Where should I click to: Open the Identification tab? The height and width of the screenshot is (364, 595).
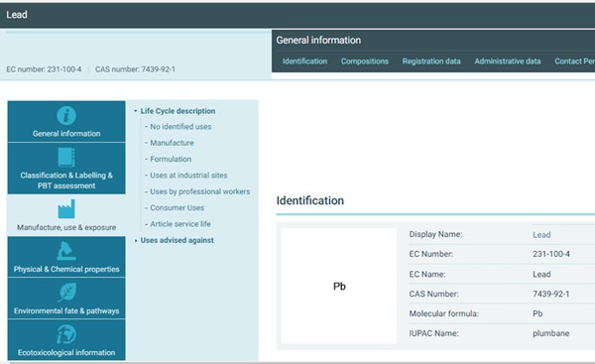(x=304, y=61)
